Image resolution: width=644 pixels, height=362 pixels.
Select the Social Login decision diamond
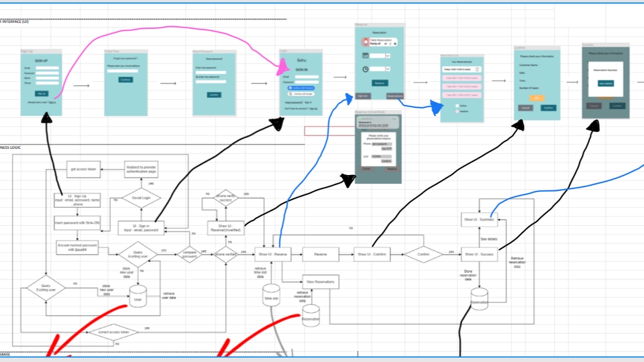pos(141,198)
